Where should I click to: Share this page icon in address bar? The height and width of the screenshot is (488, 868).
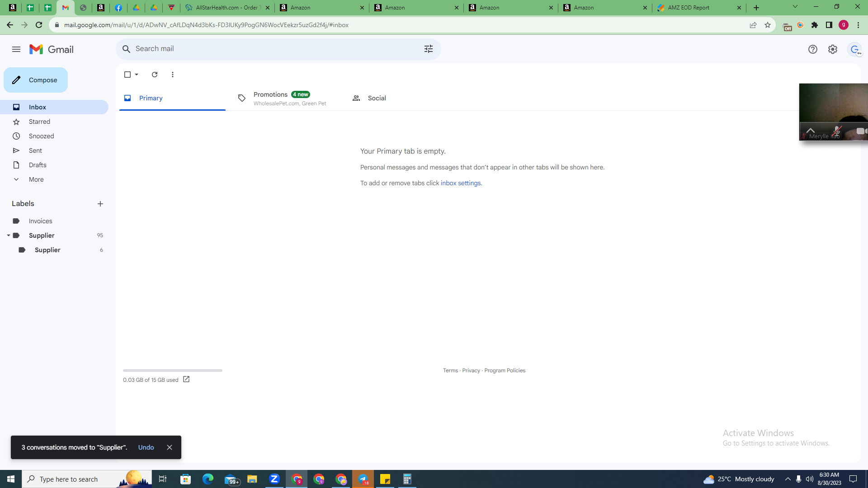pos(753,25)
